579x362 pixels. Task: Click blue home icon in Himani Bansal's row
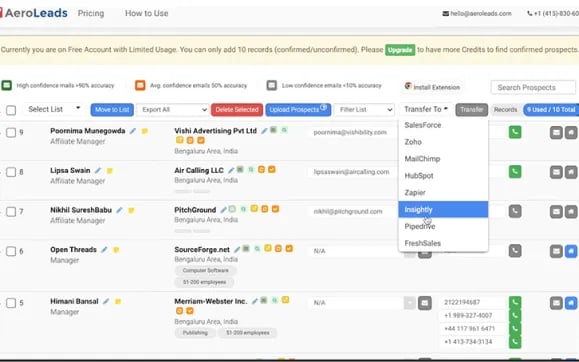coord(571,303)
